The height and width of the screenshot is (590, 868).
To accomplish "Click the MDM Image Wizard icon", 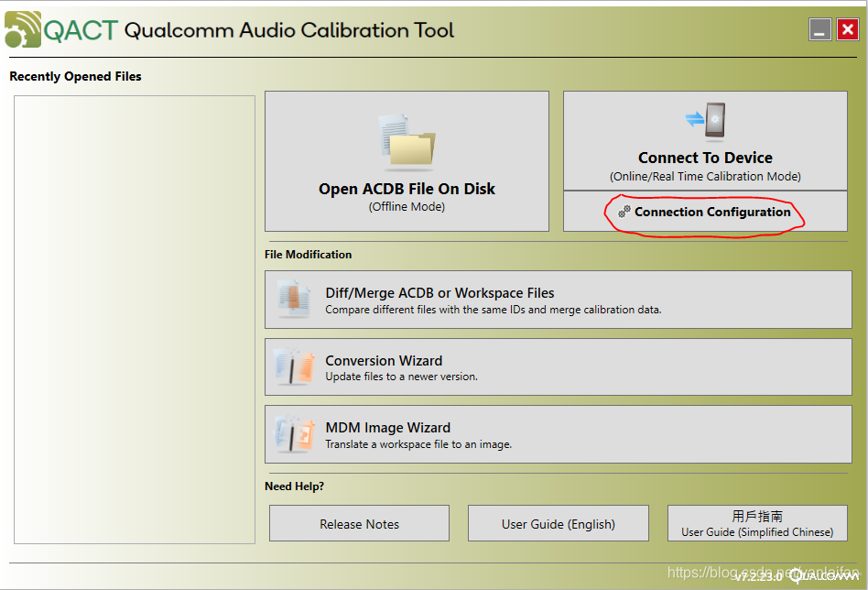I will (294, 433).
